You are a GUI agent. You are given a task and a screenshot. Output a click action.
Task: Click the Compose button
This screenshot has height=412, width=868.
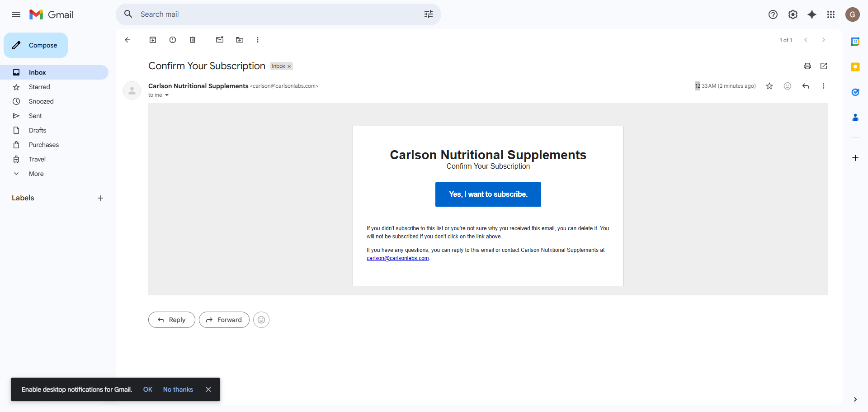(x=36, y=45)
